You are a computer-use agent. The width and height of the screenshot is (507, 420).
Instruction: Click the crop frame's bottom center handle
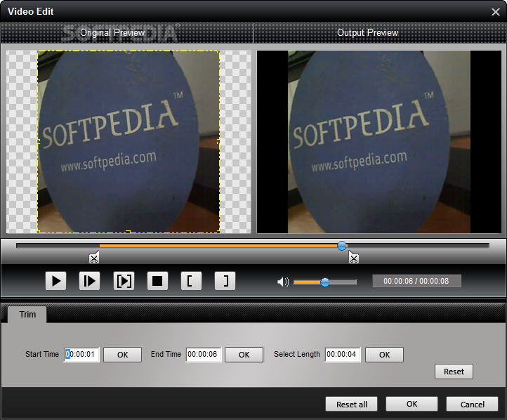(x=129, y=232)
